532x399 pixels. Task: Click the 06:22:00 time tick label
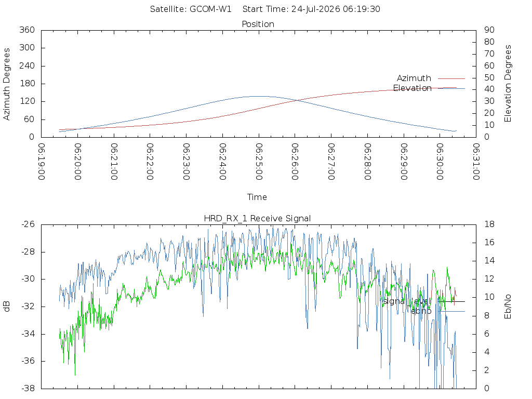150,162
